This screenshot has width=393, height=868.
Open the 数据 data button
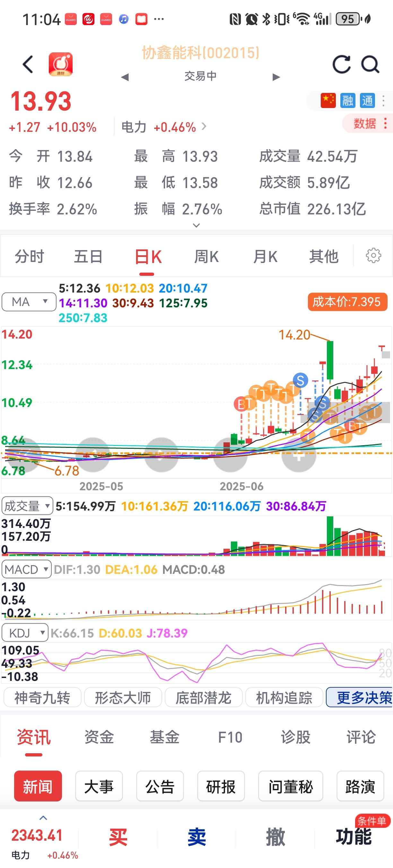367,123
